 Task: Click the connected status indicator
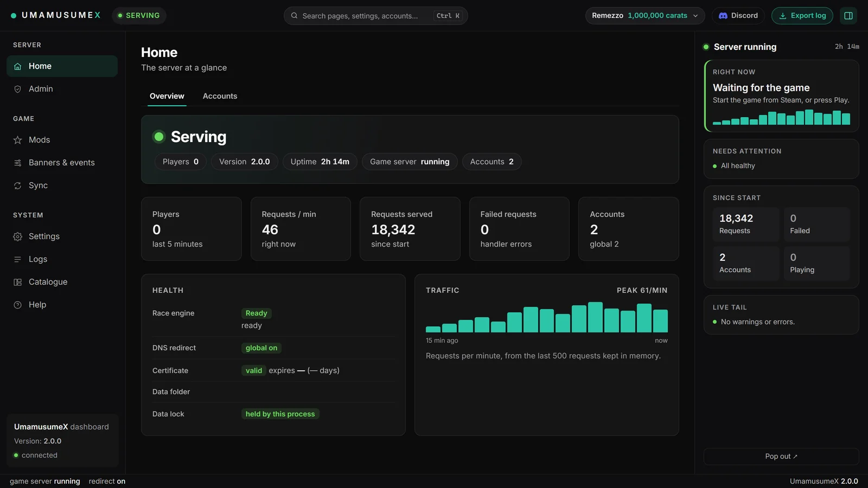tap(36, 455)
